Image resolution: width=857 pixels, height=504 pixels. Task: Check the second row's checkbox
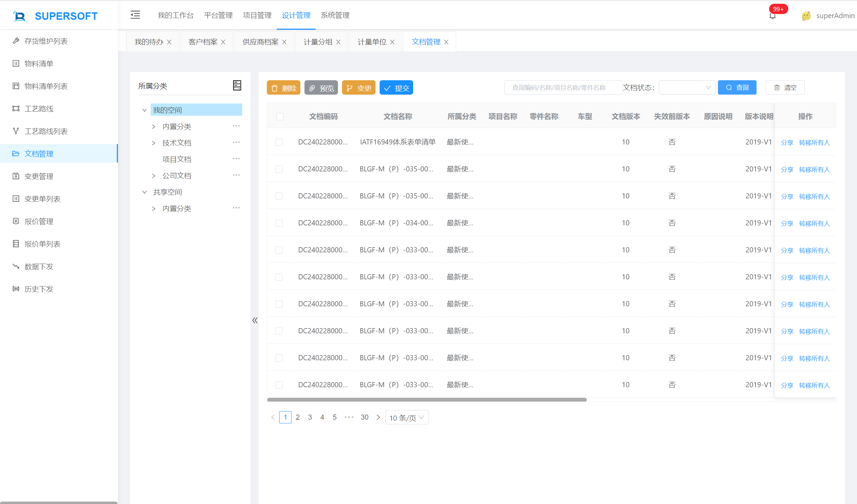point(279,169)
